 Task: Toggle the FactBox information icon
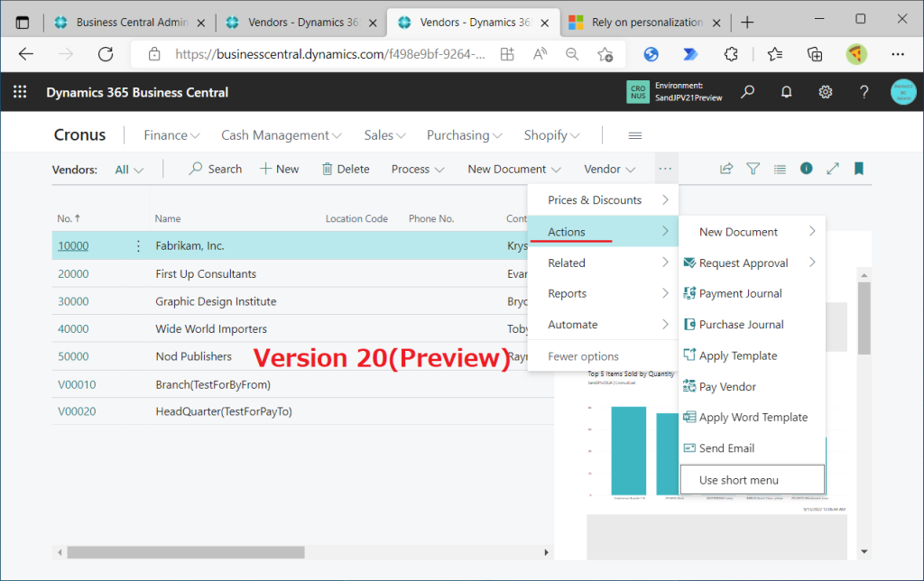806,169
